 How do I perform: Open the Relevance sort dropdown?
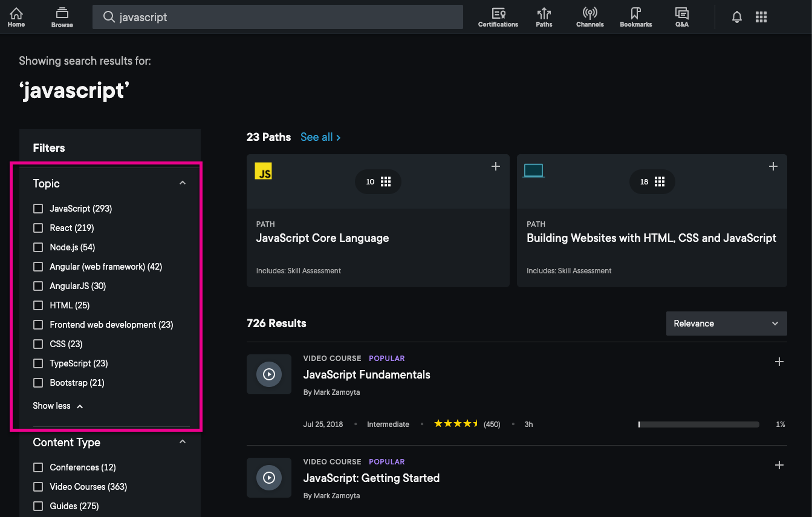pos(727,324)
